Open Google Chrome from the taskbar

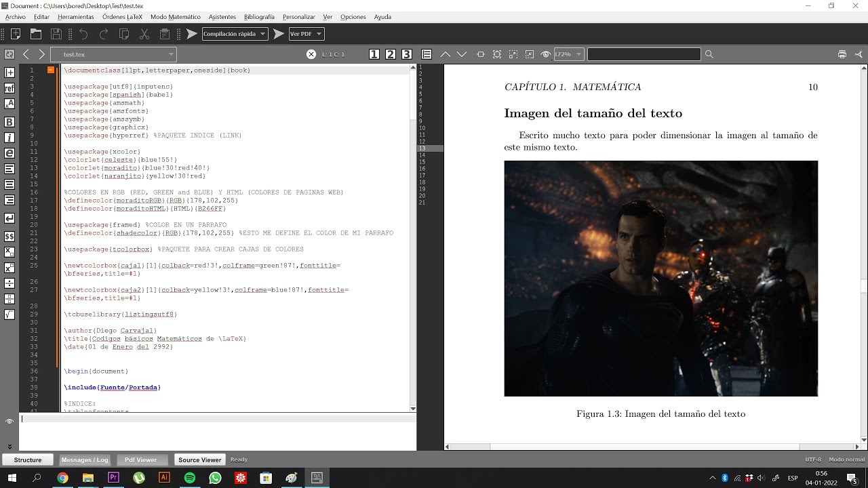62,477
